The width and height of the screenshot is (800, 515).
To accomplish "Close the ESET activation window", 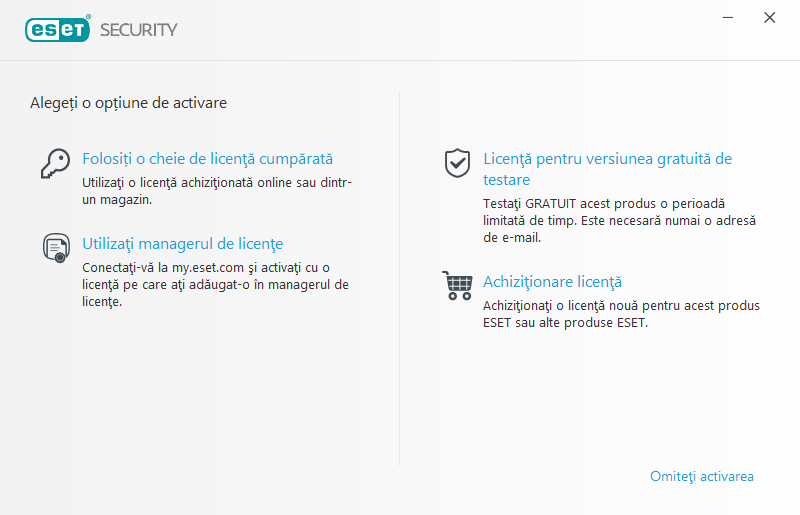I will (769, 18).
